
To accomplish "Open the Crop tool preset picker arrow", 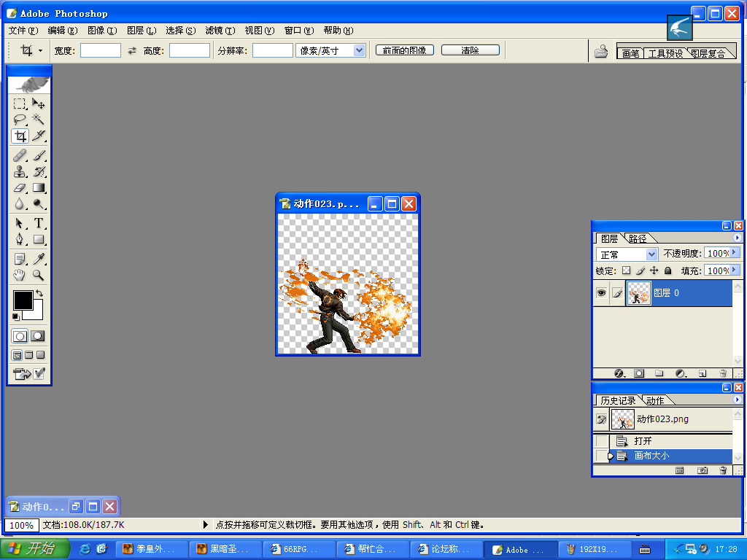I will tap(41, 50).
